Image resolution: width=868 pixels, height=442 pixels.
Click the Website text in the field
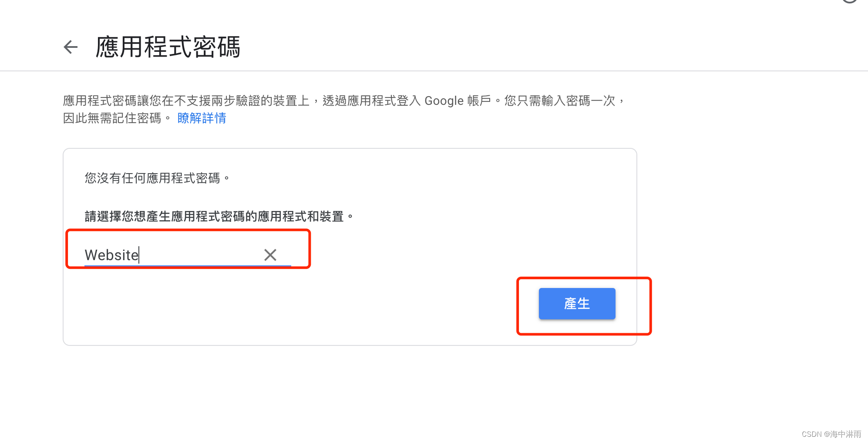pos(111,255)
